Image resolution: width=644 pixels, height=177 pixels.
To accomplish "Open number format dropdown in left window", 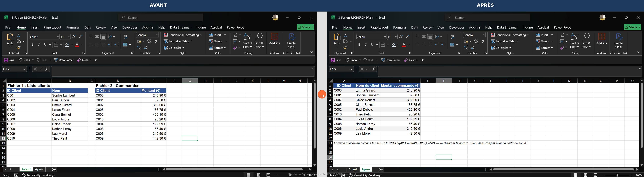I will [x=157, y=35].
